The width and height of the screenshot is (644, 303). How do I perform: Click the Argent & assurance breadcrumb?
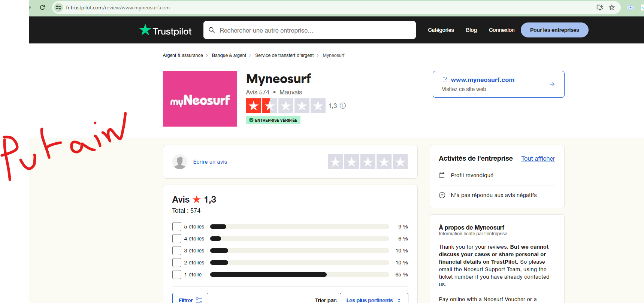(x=183, y=55)
